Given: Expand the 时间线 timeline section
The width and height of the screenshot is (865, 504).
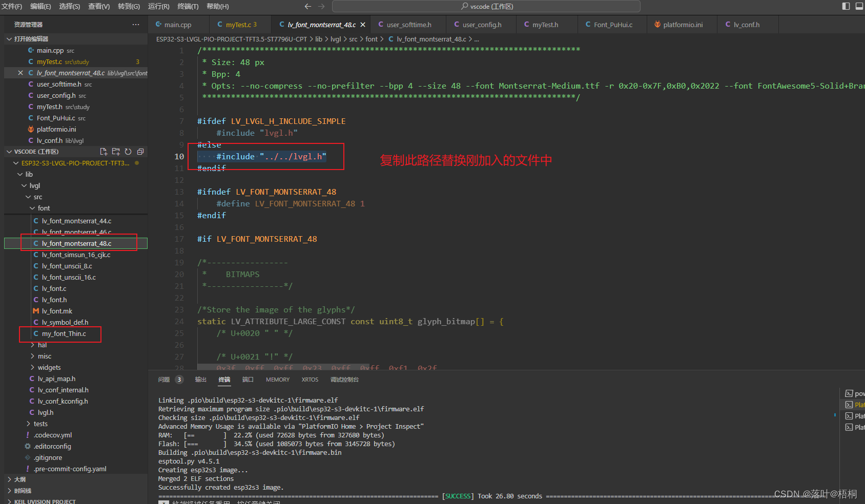Looking at the screenshot, I should (76, 491).
